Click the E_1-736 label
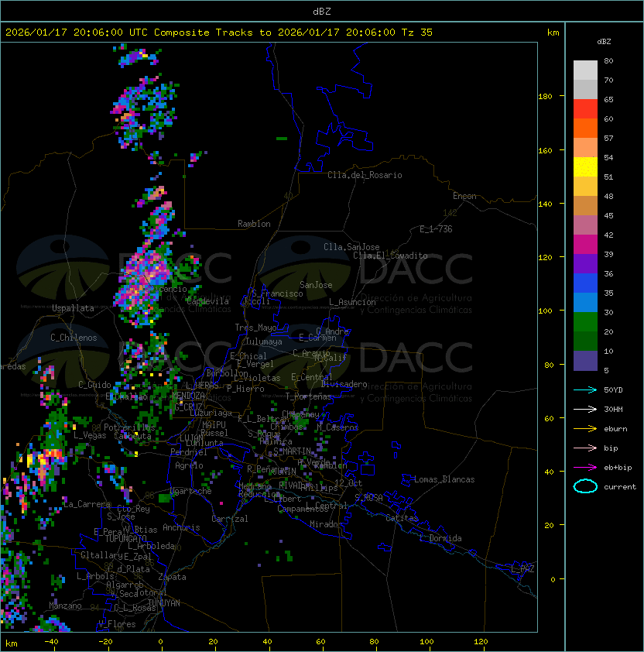 [436, 229]
